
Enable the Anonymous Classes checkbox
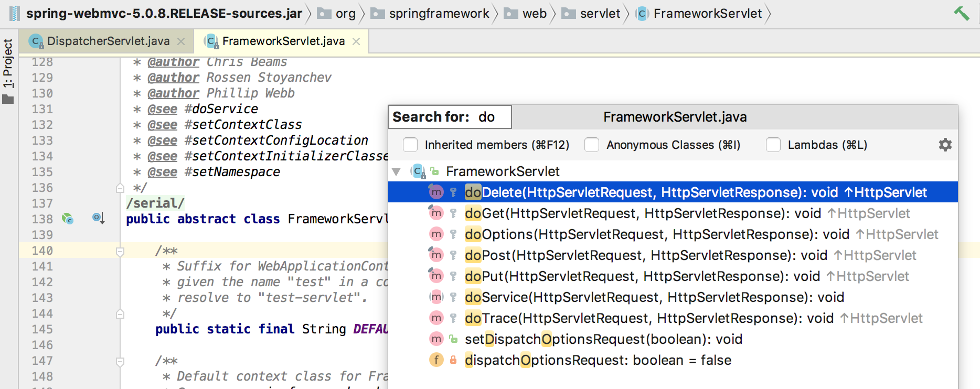click(x=592, y=145)
